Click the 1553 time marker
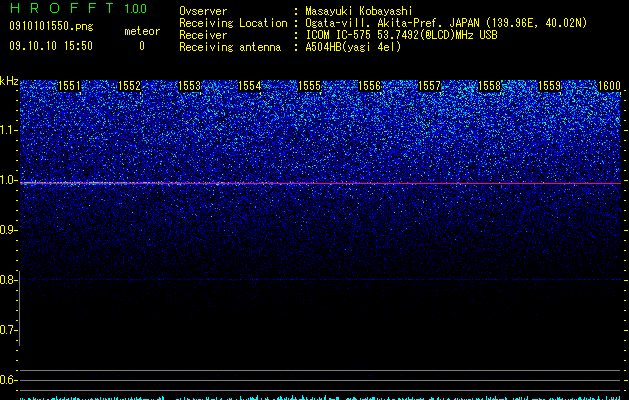629x400 pixels. tap(189, 86)
